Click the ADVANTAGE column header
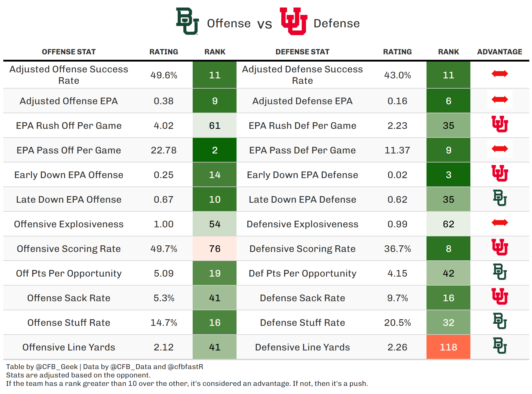The image size is (532, 394). (500, 52)
